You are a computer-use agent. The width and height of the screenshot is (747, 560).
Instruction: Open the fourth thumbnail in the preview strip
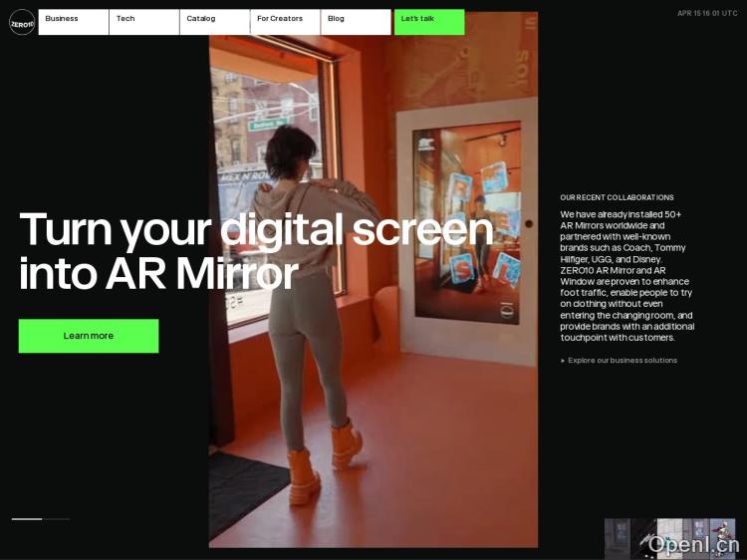[x=695, y=538]
